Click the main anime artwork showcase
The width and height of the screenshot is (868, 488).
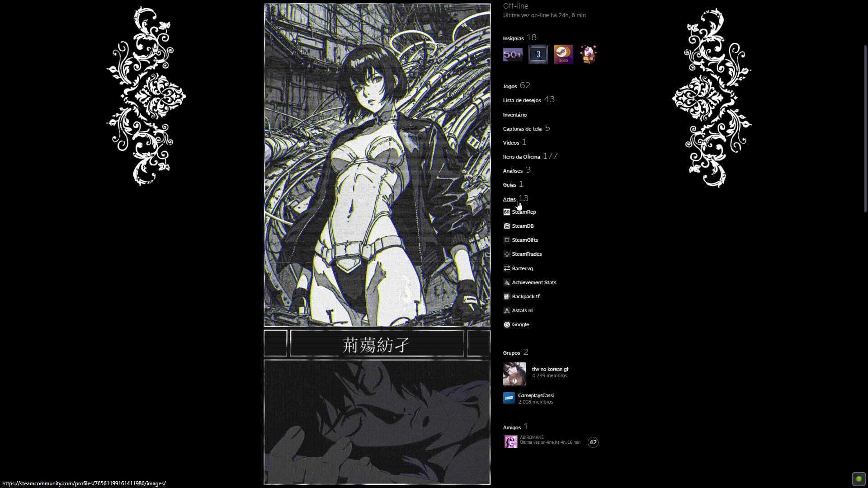(377, 165)
